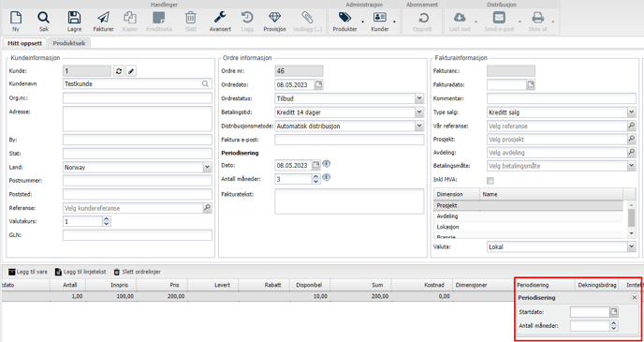Image resolution: width=644 pixels, height=342 pixels.
Task: Open the Fakturadato calendar picker
Action: [531, 84]
